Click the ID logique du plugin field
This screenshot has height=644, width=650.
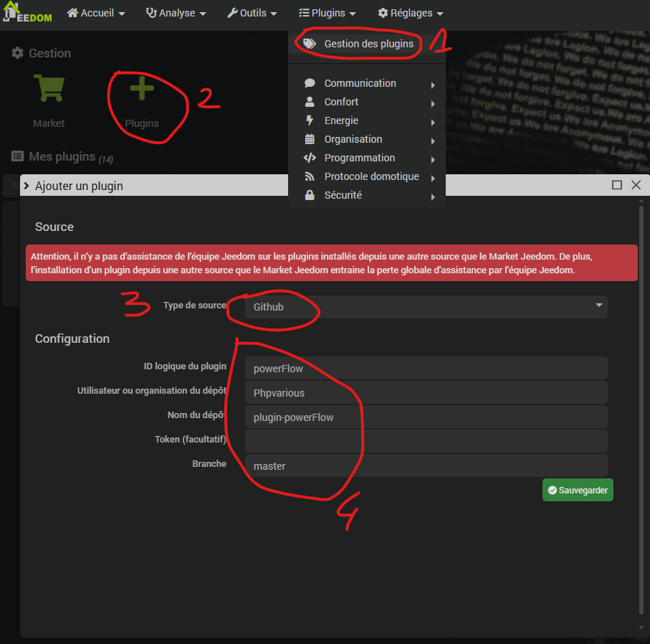(426, 368)
